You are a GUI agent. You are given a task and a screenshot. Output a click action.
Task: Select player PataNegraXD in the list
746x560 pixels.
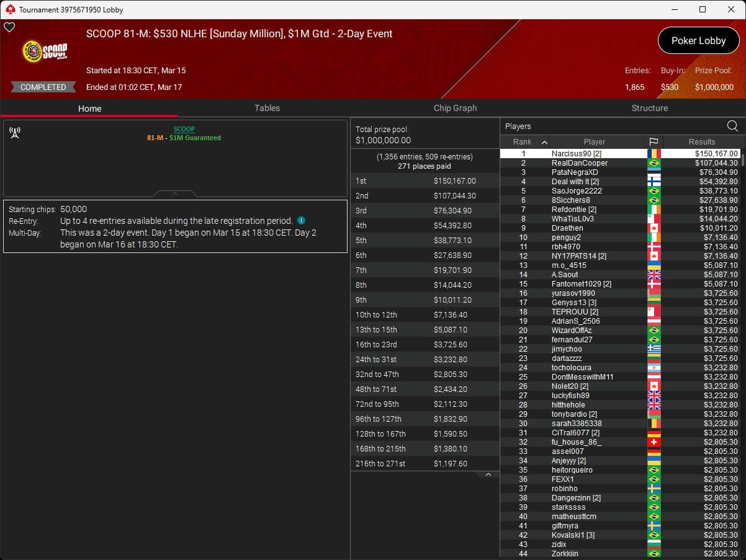coord(574,172)
